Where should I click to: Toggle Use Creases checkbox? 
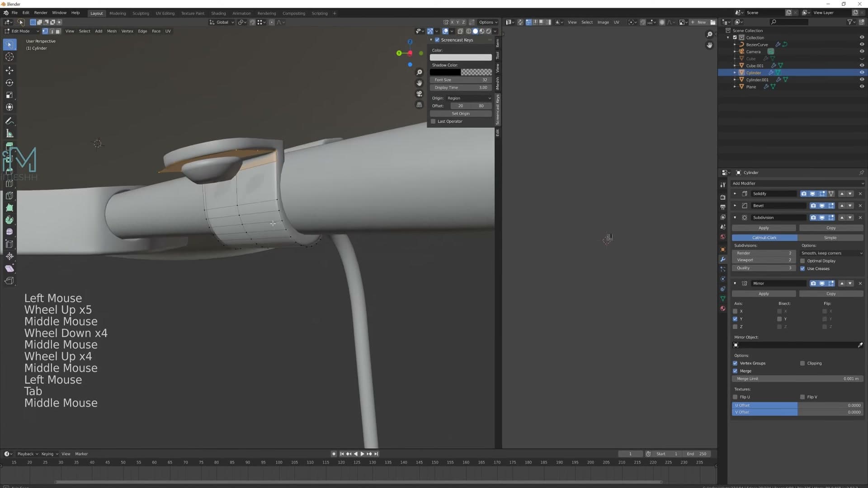point(802,269)
